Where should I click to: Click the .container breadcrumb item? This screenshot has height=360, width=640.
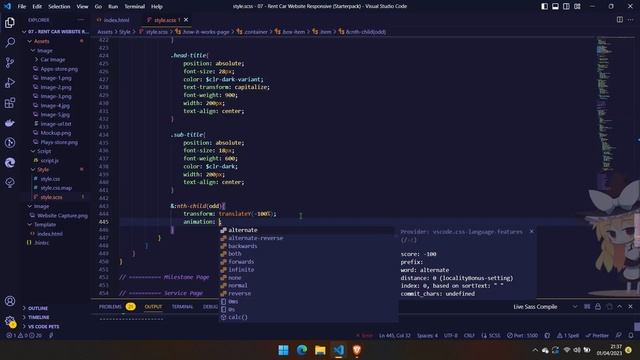[x=255, y=32]
